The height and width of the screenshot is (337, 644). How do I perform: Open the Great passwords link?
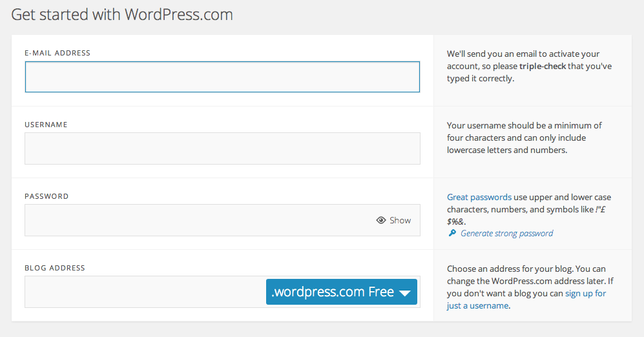pyautogui.click(x=479, y=197)
